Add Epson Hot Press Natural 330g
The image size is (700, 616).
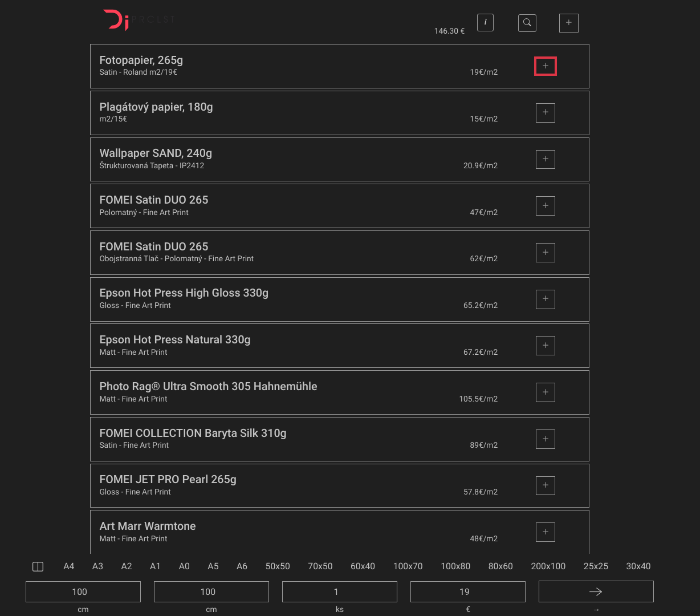click(x=546, y=346)
